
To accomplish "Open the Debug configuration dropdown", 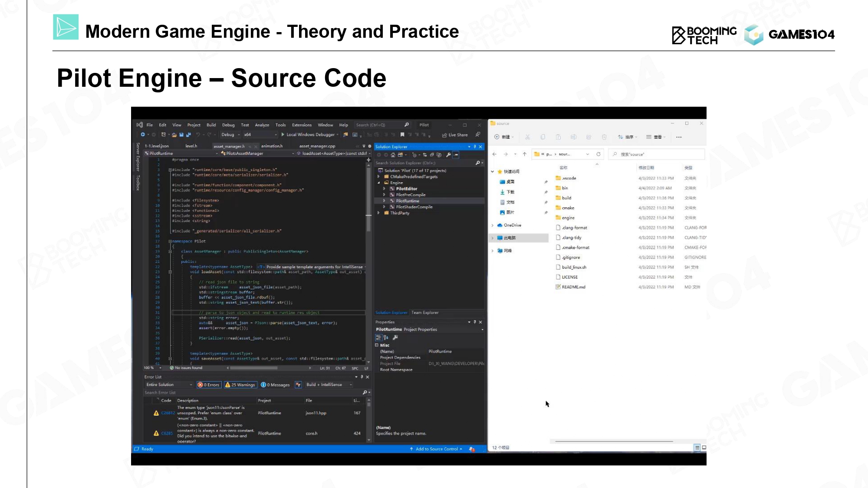I will [x=230, y=135].
